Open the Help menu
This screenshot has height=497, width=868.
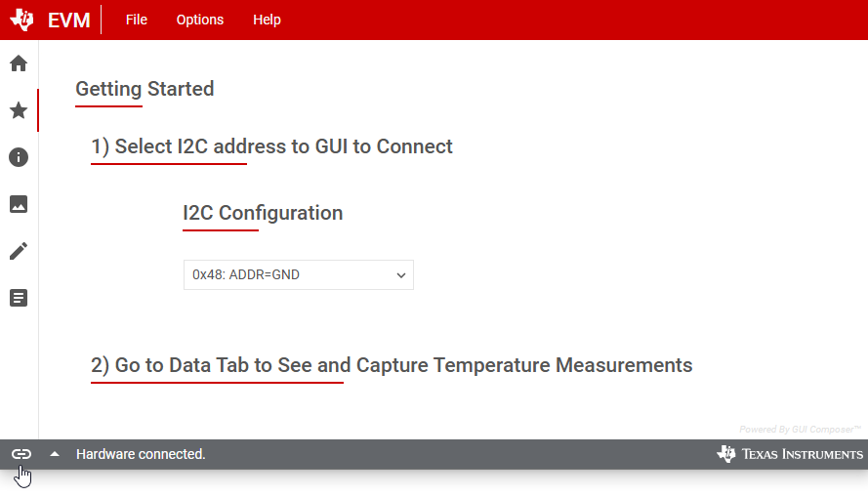click(267, 20)
